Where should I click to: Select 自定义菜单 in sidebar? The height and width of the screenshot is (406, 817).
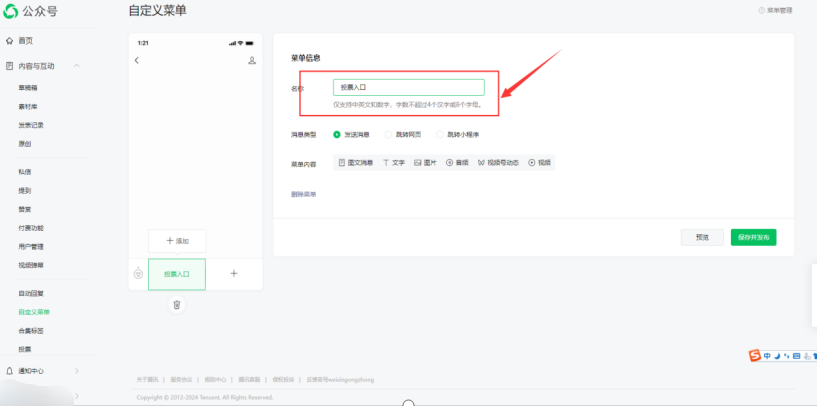click(34, 312)
